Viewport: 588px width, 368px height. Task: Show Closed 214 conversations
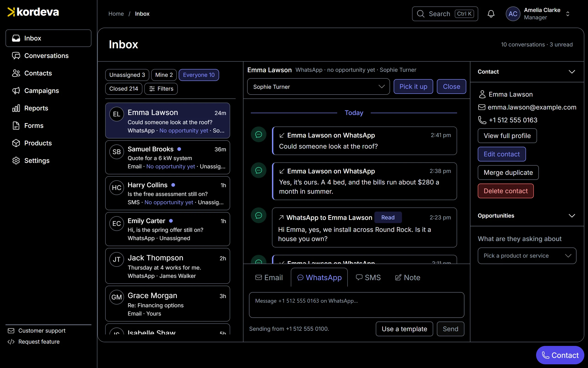tap(124, 89)
